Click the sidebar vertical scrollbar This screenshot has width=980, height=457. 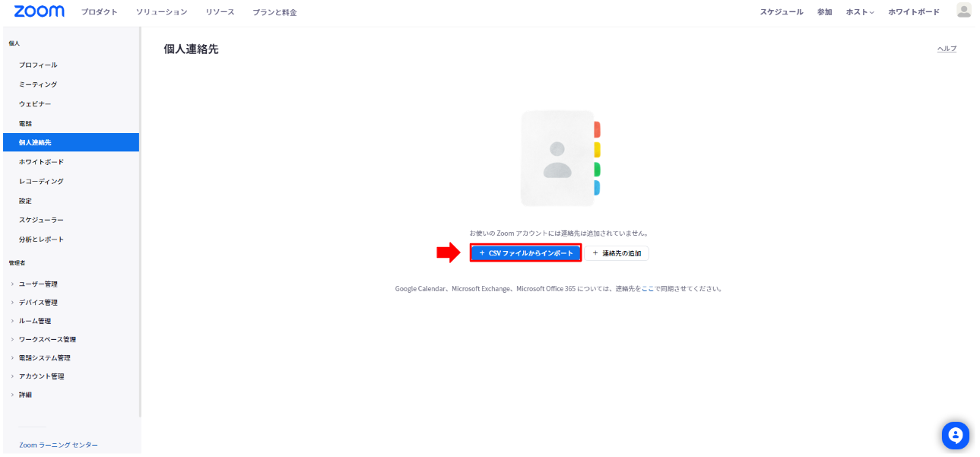[141, 222]
